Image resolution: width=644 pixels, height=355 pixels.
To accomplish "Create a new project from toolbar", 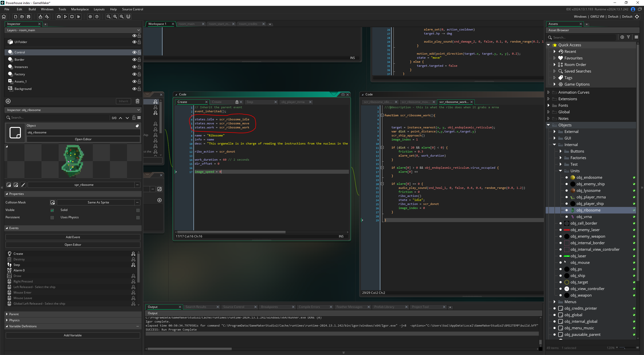I will 16,17.
